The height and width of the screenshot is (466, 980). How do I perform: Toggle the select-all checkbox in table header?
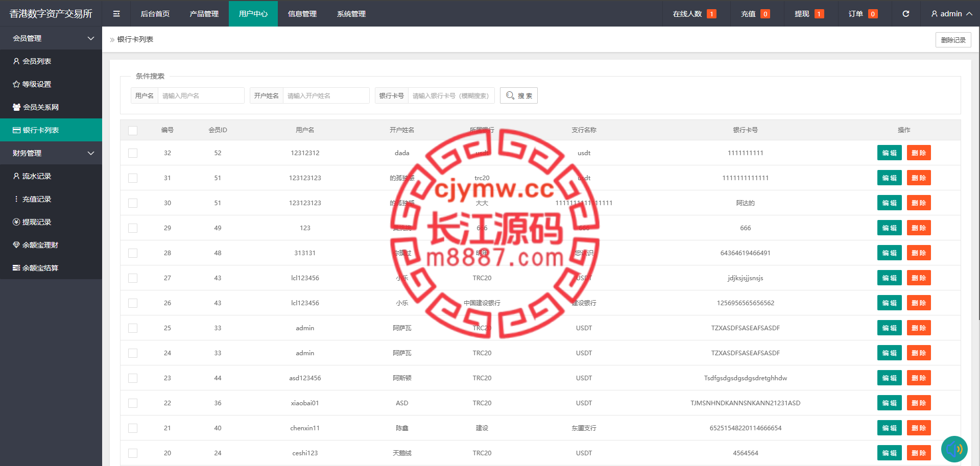coord(133,130)
